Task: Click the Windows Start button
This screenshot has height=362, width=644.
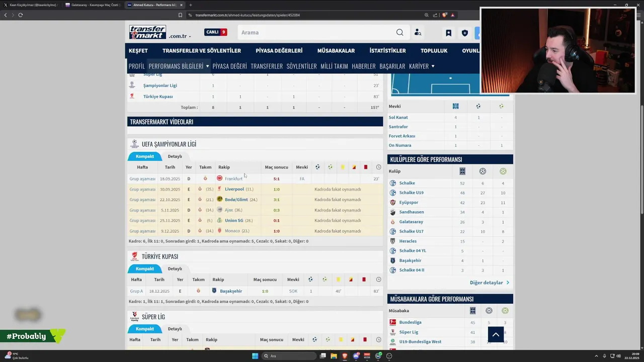Action: [255, 356]
